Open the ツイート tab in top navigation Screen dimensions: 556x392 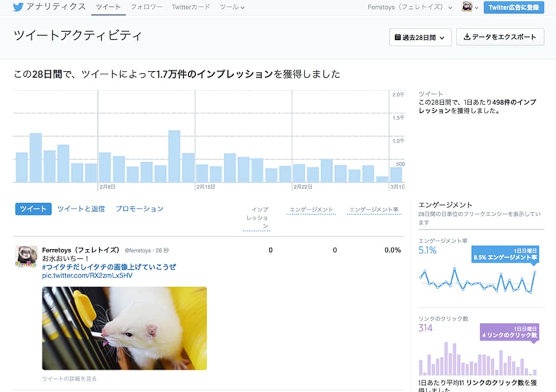tap(108, 7)
